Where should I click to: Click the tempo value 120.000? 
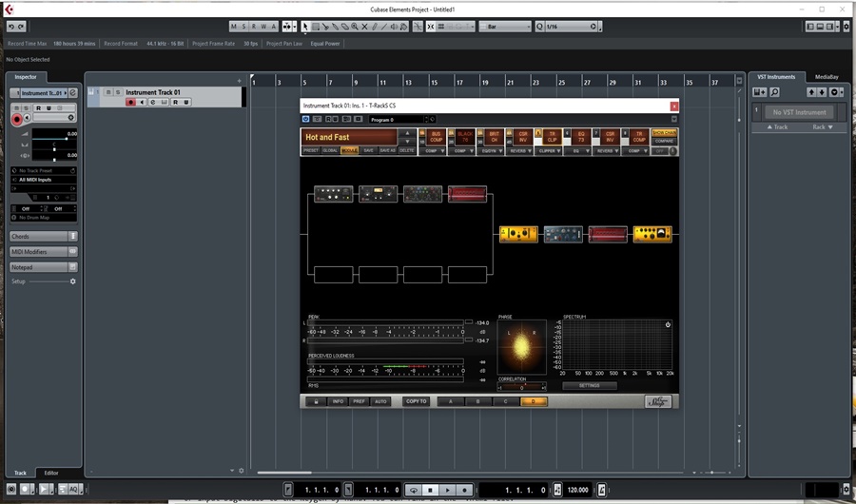point(577,490)
